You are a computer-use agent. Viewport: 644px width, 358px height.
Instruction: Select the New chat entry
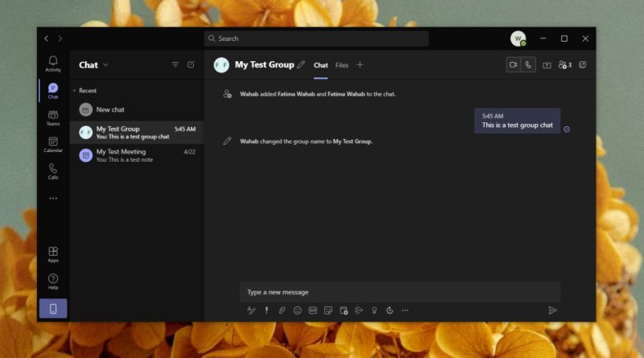click(x=137, y=109)
